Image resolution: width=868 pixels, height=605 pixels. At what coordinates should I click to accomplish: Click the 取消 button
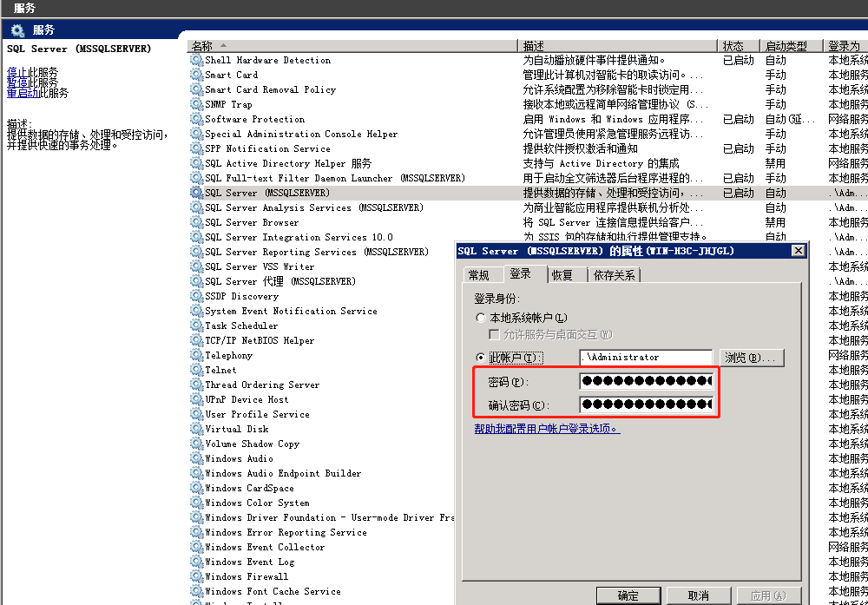698,595
